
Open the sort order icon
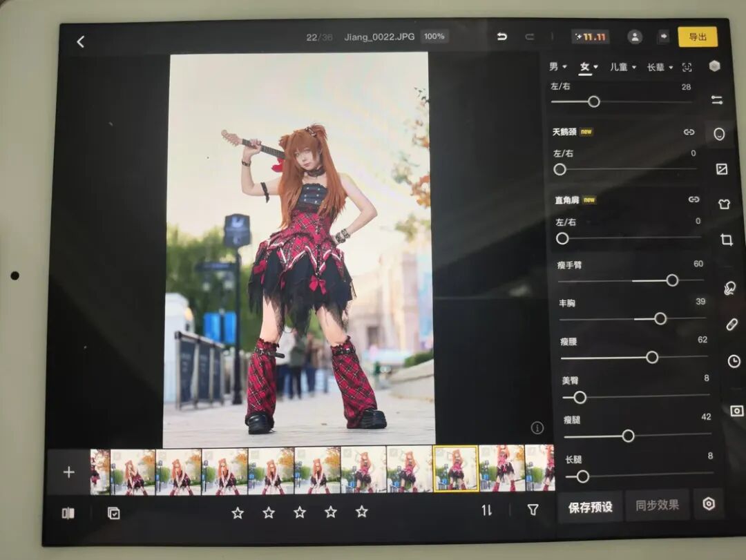[x=486, y=510]
